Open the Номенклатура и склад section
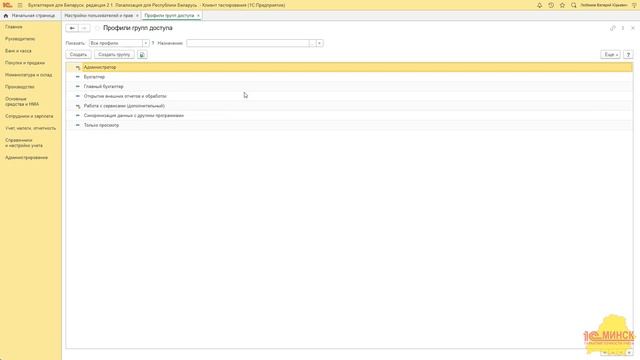Viewport: 640px width, 360px height. [29, 75]
